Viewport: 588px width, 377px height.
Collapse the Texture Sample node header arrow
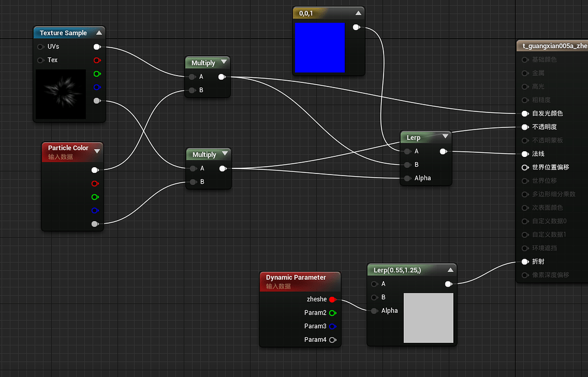99,32
